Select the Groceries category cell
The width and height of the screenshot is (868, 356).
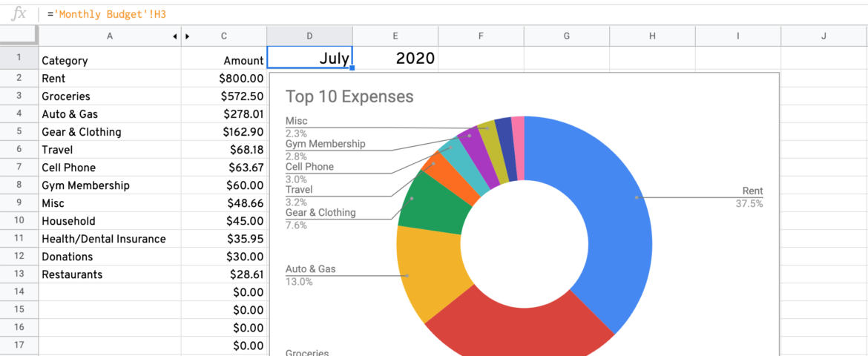(110, 96)
